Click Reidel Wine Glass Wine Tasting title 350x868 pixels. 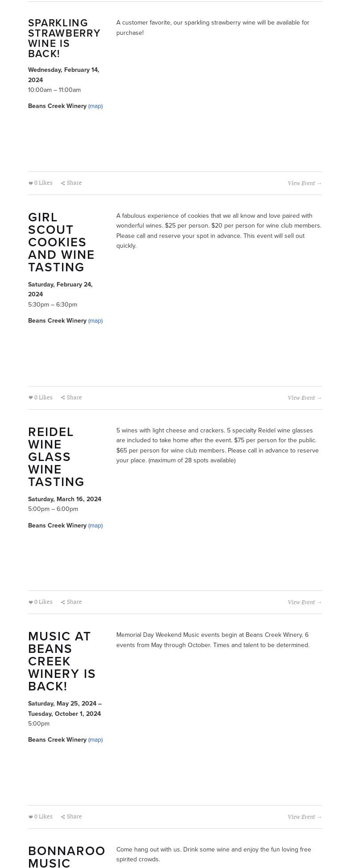click(x=56, y=457)
